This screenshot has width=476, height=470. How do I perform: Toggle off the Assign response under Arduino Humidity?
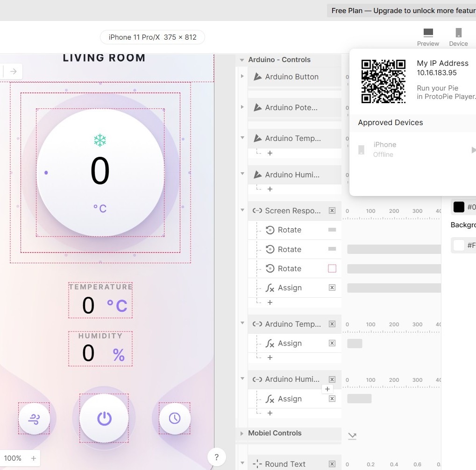(x=332, y=398)
